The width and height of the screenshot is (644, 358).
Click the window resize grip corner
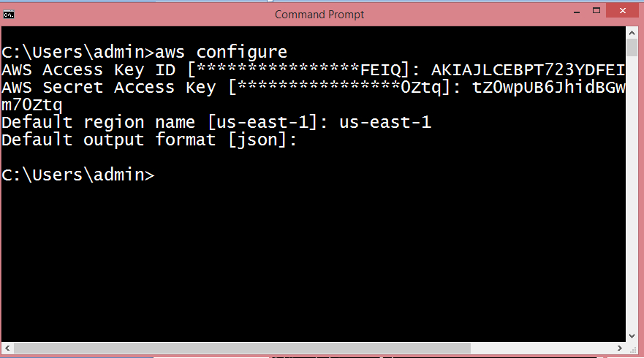pyautogui.click(x=632, y=349)
